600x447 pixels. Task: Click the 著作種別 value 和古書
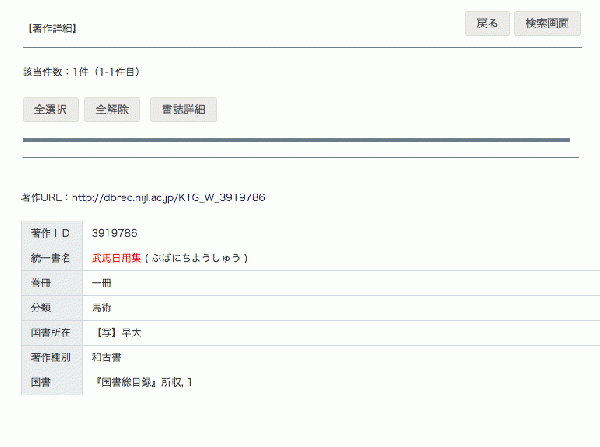[106, 357]
